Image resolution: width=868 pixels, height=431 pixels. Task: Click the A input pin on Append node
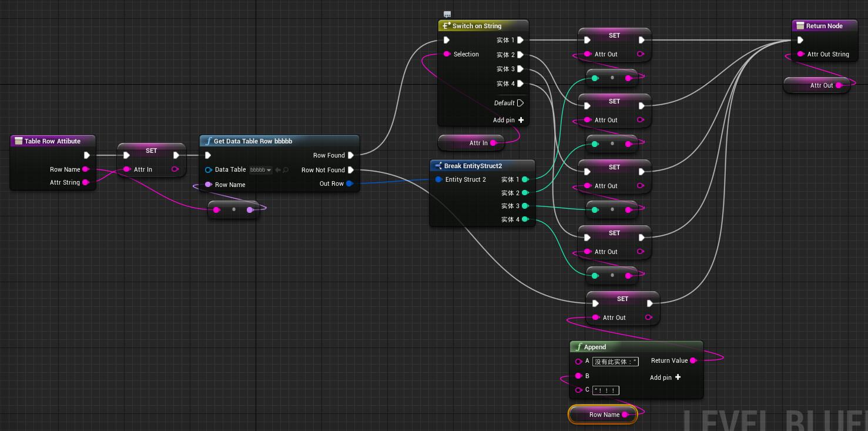click(578, 362)
